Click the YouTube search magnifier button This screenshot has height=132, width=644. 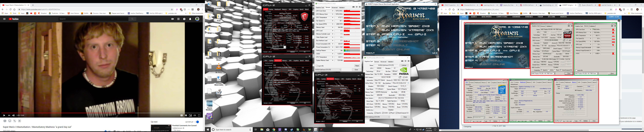click(132, 19)
